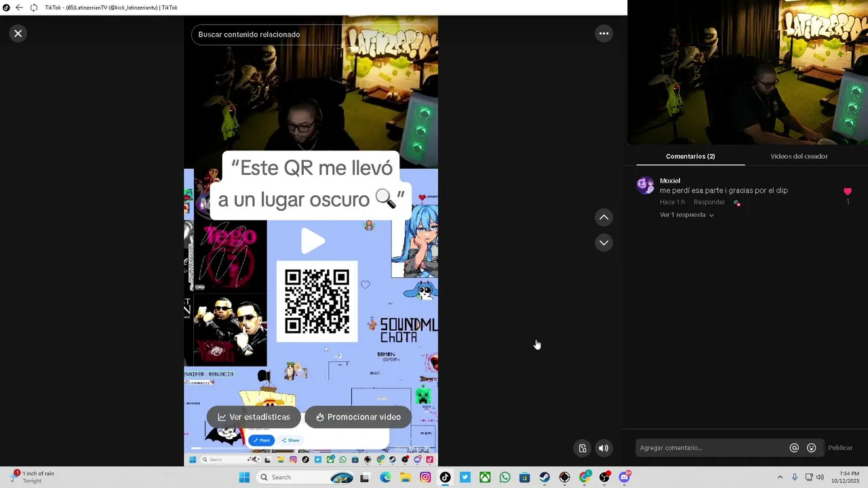
Task: Reload the page with refresh icon
Action: coord(34,7)
